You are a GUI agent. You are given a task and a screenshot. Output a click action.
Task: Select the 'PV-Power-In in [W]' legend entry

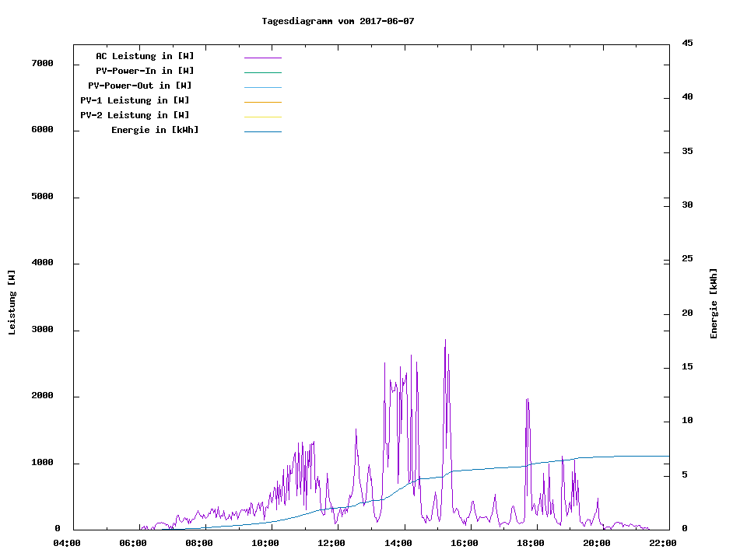click(145, 71)
